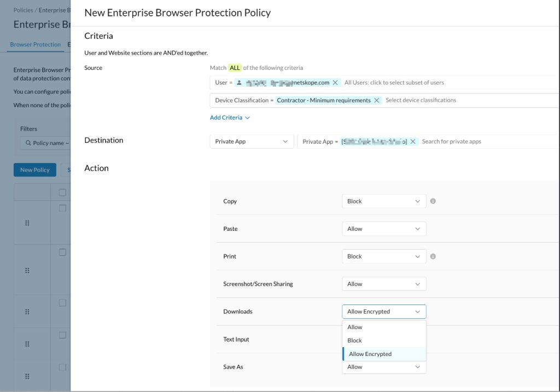560x392 pixels.
Task: Click info icon next to Copy dropdown
Action: pos(433,201)
